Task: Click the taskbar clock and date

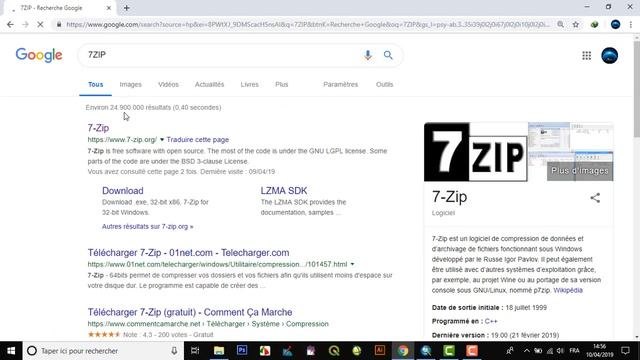Action: tap(600, 351)
